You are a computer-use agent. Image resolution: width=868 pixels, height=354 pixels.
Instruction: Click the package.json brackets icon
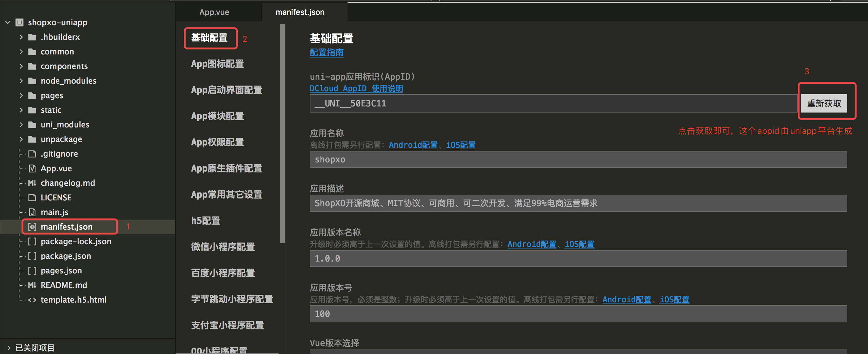click(32, 256)
